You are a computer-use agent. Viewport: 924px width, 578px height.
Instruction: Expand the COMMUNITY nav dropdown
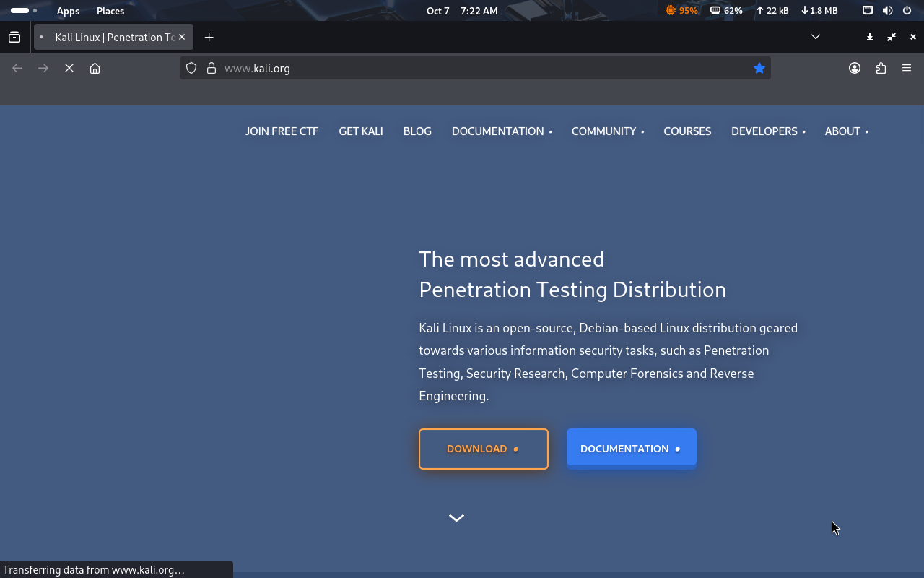click(607, 131)
